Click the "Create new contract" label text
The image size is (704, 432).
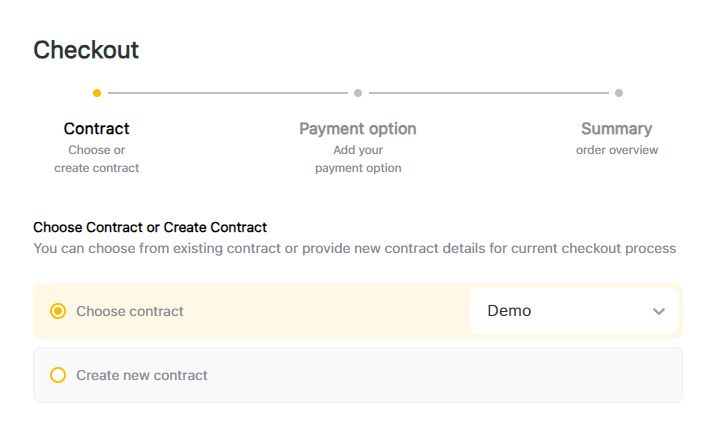coord(142,375)
